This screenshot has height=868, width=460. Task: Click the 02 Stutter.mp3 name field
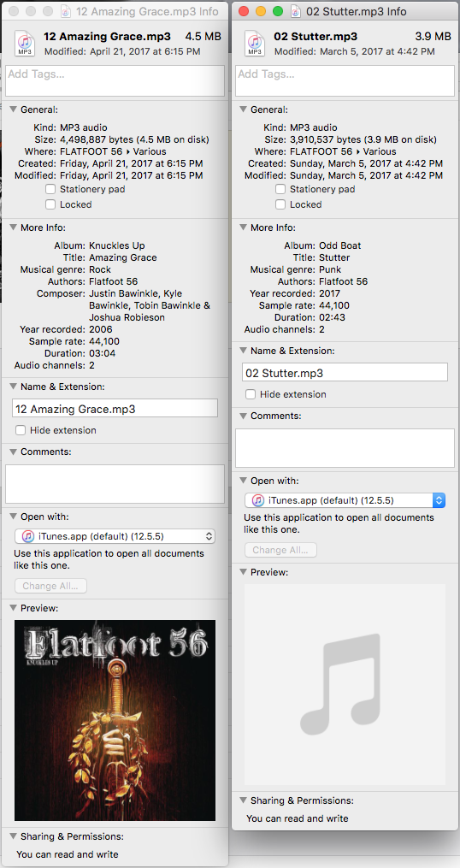pos(345,373)
